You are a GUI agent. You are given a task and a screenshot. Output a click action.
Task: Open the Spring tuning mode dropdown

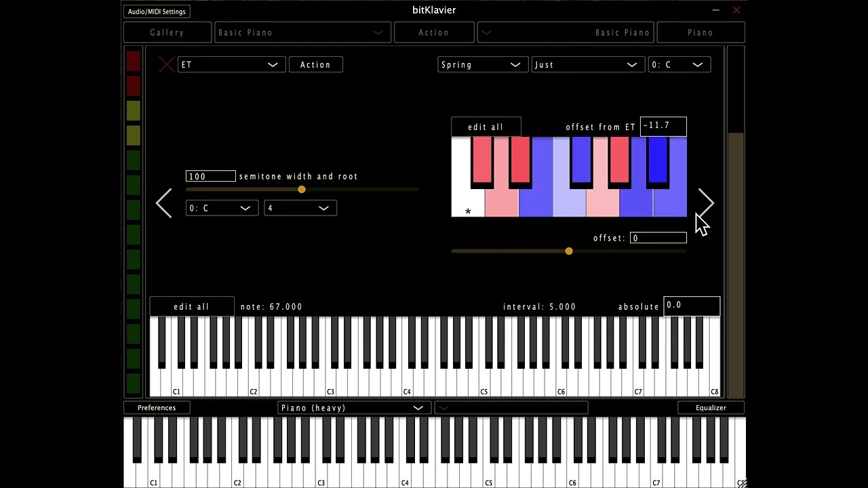point(482,64)
